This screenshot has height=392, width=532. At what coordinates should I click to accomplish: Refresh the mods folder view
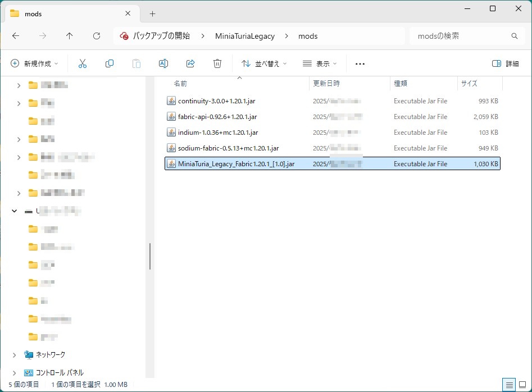[x=97, y=36]
